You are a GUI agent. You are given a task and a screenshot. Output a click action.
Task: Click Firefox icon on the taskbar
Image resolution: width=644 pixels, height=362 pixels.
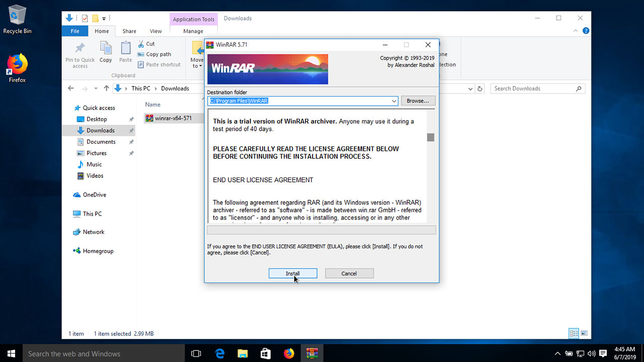pos(289,353)
